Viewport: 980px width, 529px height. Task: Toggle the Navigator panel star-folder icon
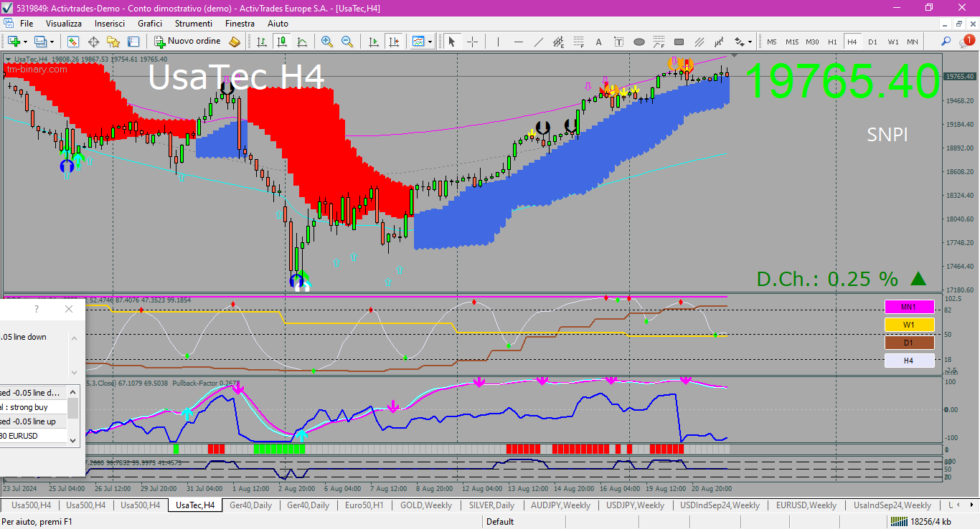(113, 42)
